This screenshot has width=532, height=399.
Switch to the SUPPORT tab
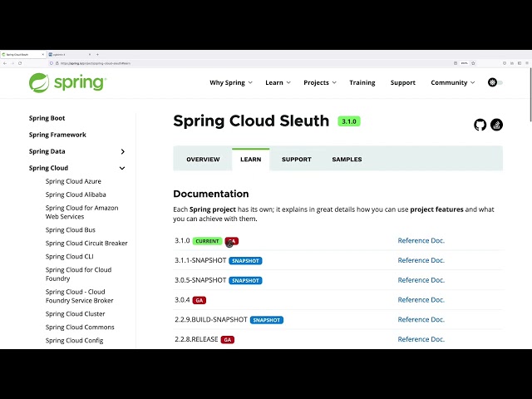(x=296, y=160)
